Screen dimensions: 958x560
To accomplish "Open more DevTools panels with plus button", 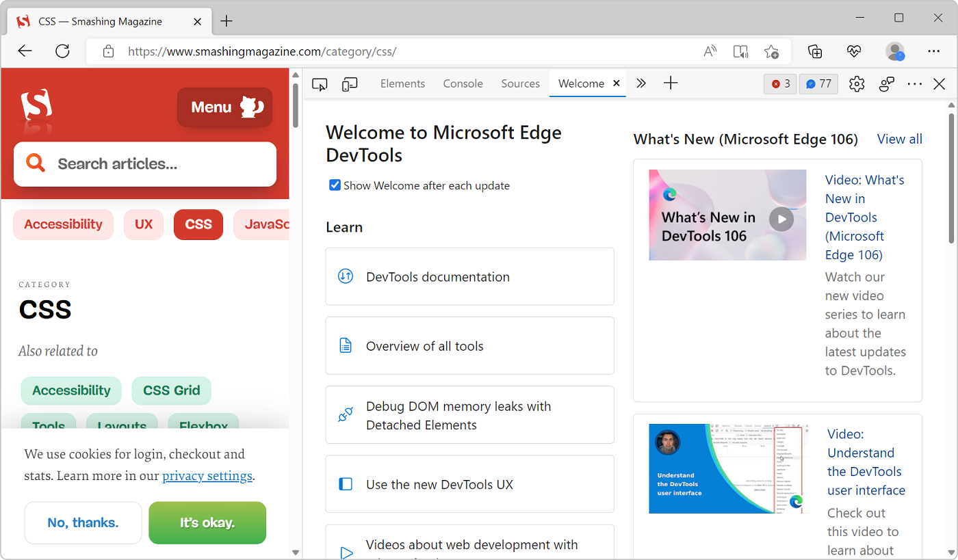I will (x=671, y=83).
